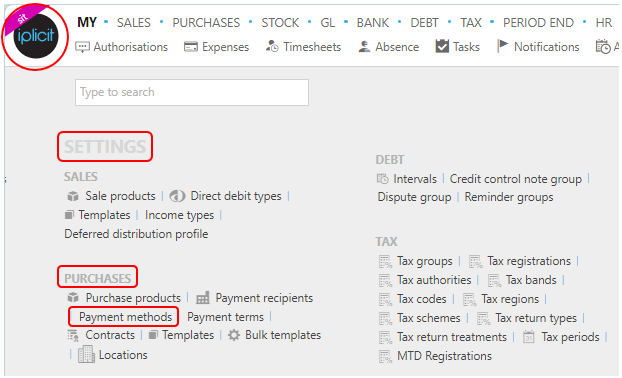Open Income types
Image resolution: width=622 pixels, height=378 pixels.
(179, 215)
